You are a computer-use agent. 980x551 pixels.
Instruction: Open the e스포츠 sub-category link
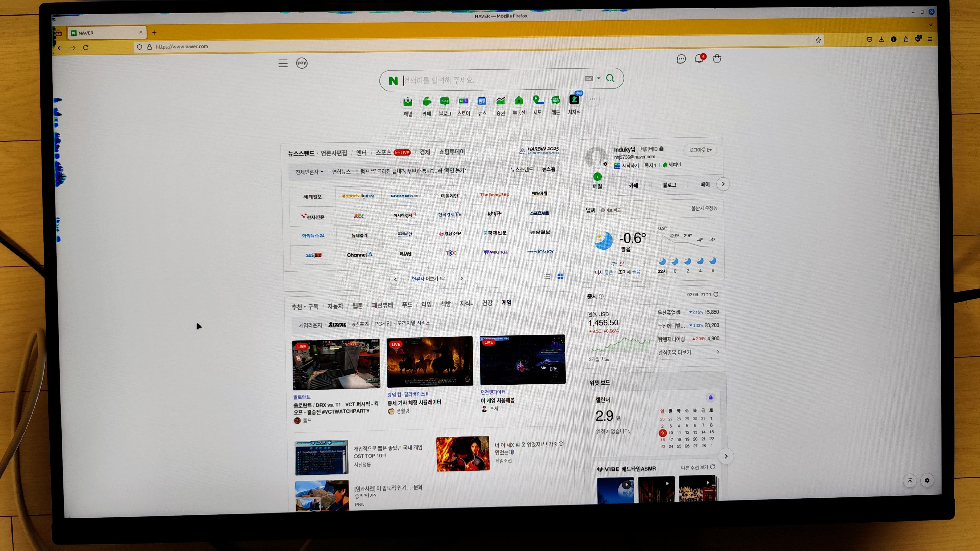[360, 324]
